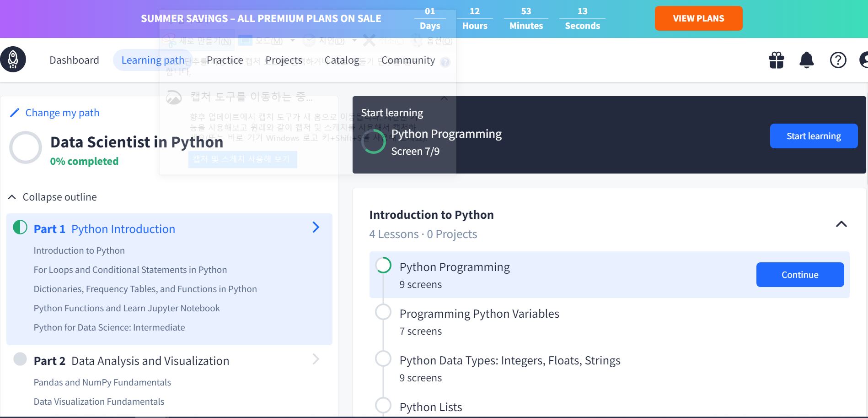Open Data Visualization Fundamentals

click(x=99, y=402)
